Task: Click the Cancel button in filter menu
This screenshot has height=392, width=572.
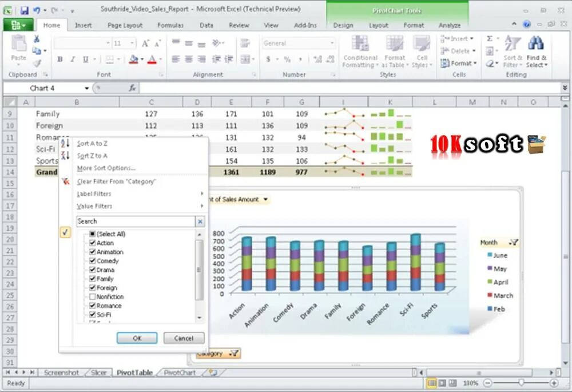Action: click(x=184, y=338)
